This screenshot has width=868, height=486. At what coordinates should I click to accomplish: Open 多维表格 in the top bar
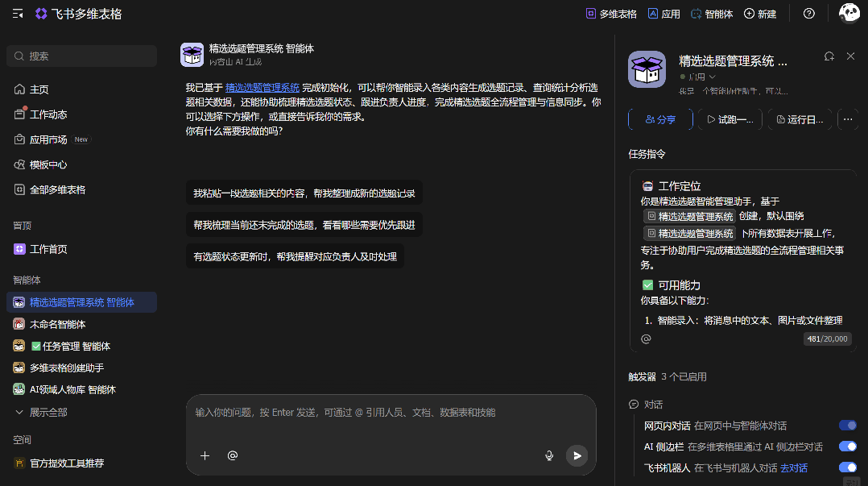point(611,14)
